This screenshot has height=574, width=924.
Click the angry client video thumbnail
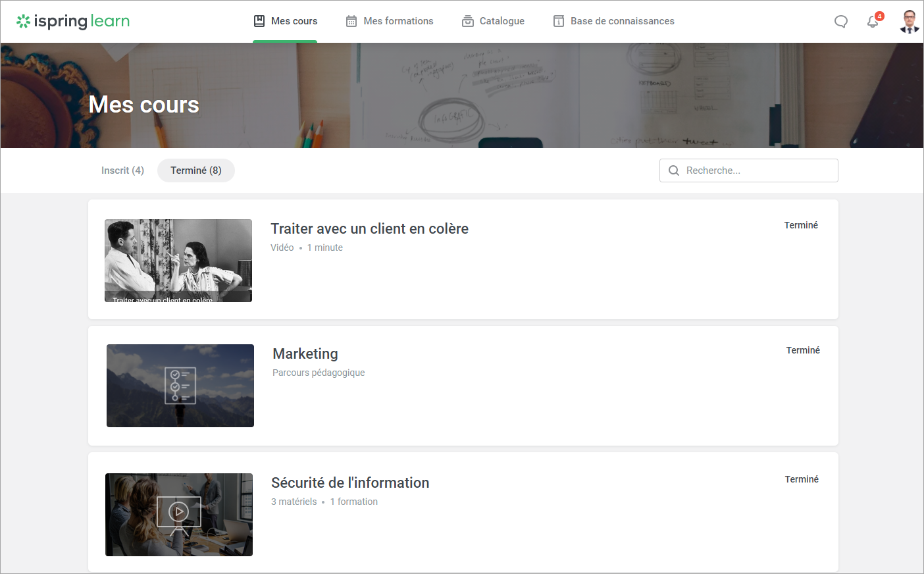point(178,261)
